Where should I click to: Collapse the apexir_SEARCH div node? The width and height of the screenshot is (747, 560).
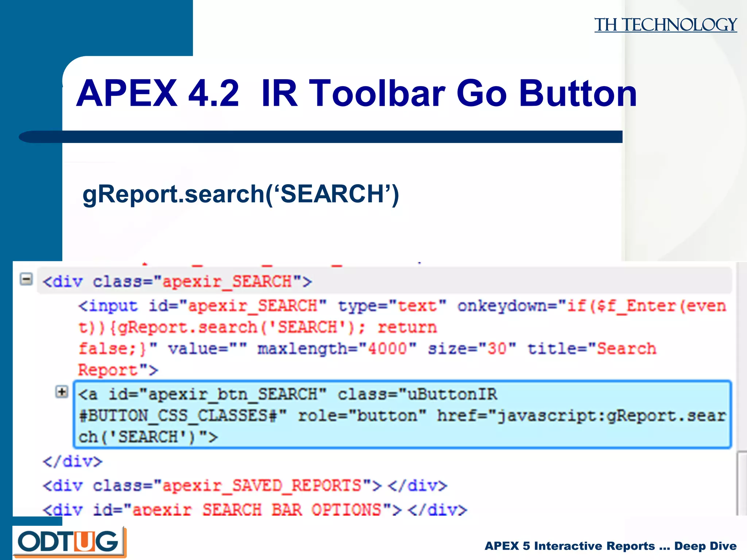(x=26, y=279)
